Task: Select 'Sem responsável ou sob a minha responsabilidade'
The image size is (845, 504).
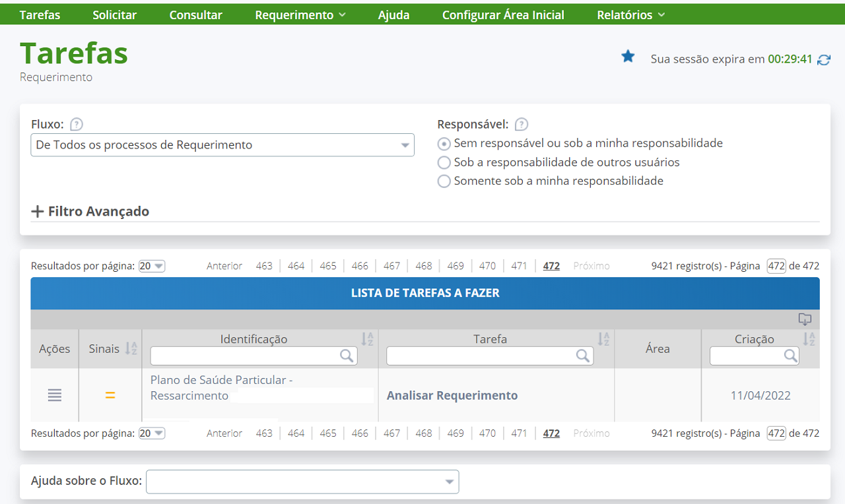Action: pyautogui.click(x=444, y=144)
